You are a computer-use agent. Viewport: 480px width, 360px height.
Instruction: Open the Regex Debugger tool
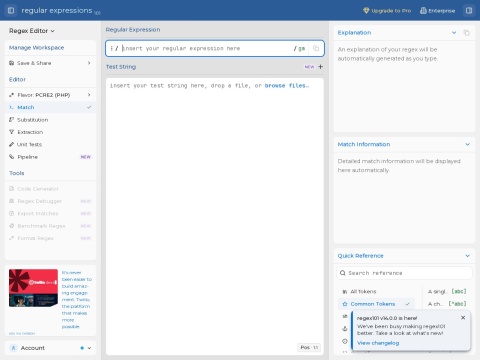coord(50,201)
